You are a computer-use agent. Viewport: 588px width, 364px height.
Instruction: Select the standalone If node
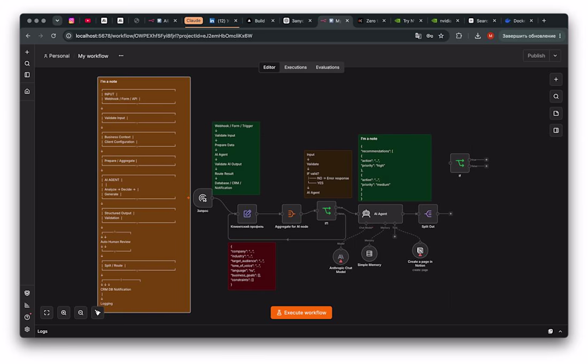pos(459,163)
